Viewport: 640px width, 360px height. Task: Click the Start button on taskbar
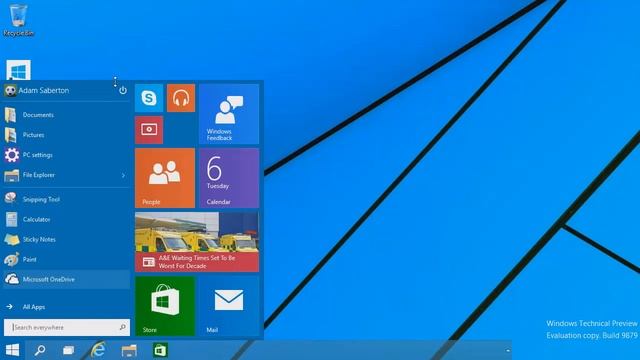(12, 350)
